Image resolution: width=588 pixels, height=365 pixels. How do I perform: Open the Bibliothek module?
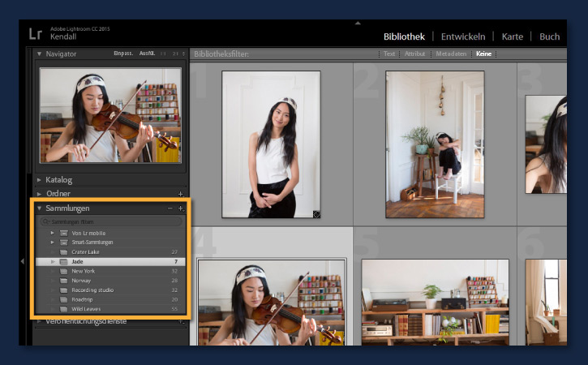pyautogui.click(x=404, y=36)
